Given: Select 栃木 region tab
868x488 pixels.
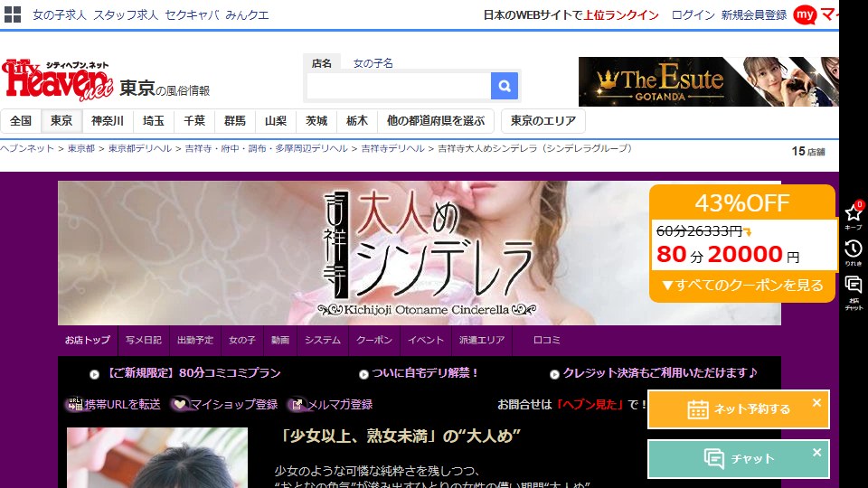Looking at the screenshot, I should [357, 121].
